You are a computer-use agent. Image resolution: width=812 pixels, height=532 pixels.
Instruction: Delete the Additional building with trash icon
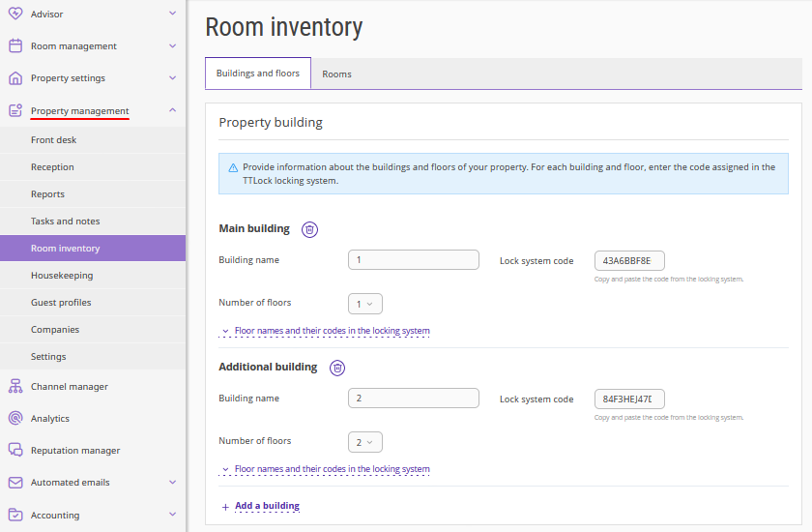(337, 368)
